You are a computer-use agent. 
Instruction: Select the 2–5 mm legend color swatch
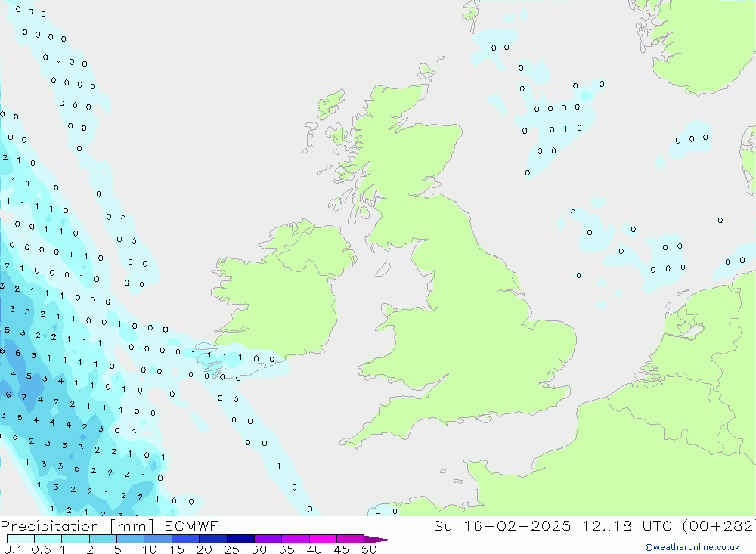(103, 539)
